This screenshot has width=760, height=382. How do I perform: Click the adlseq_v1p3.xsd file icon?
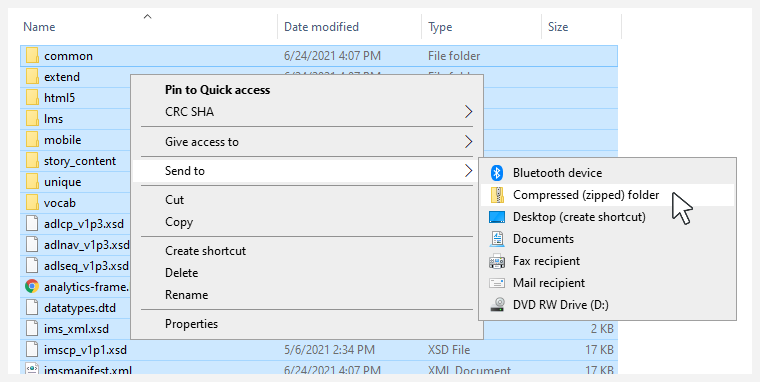pos(32,266)
